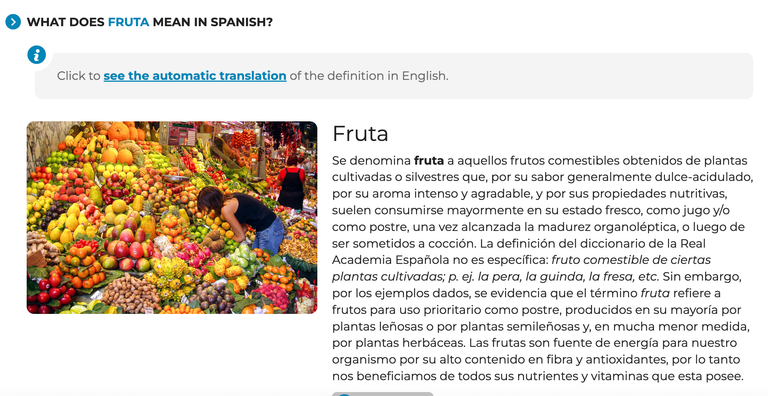Click the gray translation notice box
Viewport: 768px width, 396px height.
pyautogui.click(x=394, y=76)
